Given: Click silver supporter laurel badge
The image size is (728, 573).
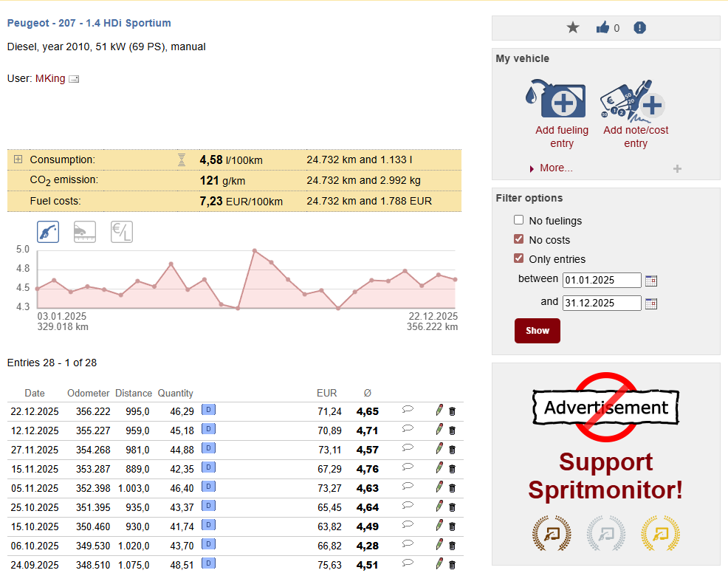Looking at the screenshot, I should pyautogui.click(x=606, y=533).
